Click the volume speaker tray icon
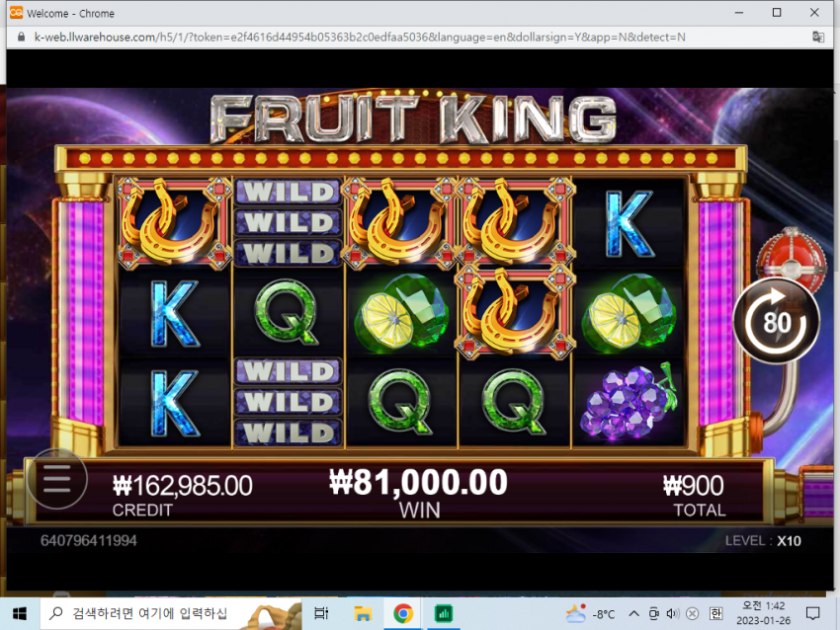Image resolution: width=840 pixels, height=630 pixels. click(672, 613)
